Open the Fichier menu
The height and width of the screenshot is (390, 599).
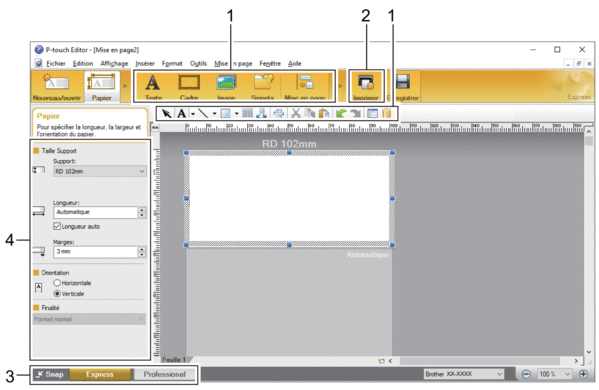click(x=56, y=63)
